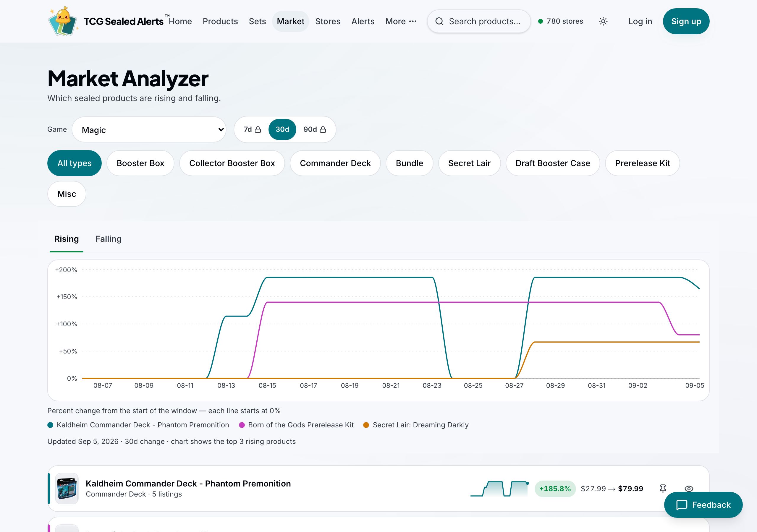Select the 30d time range
The width and height of the screenshot is (757, 532).
point(282,129)
